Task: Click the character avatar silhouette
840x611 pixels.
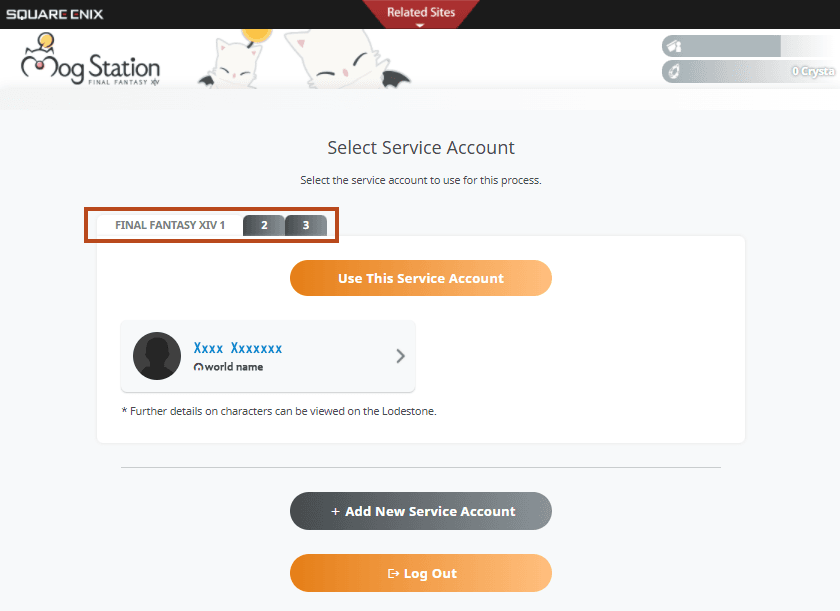Action: point(157,356)
